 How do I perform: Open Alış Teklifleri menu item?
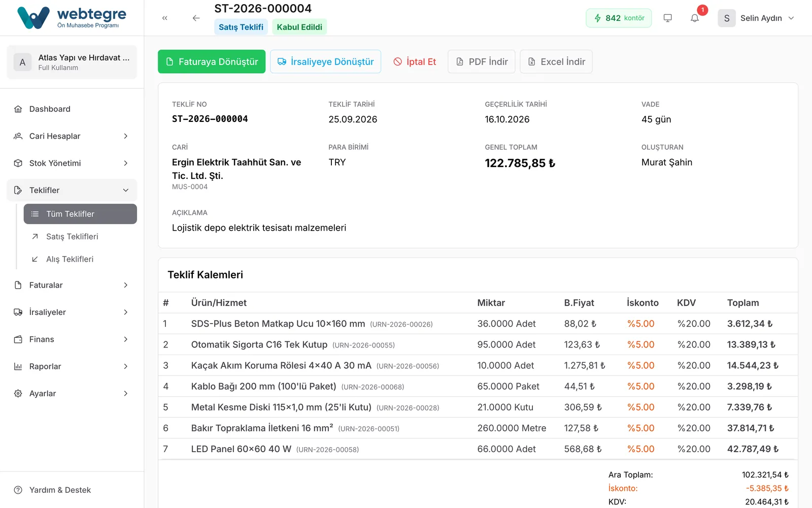[80, 259]
